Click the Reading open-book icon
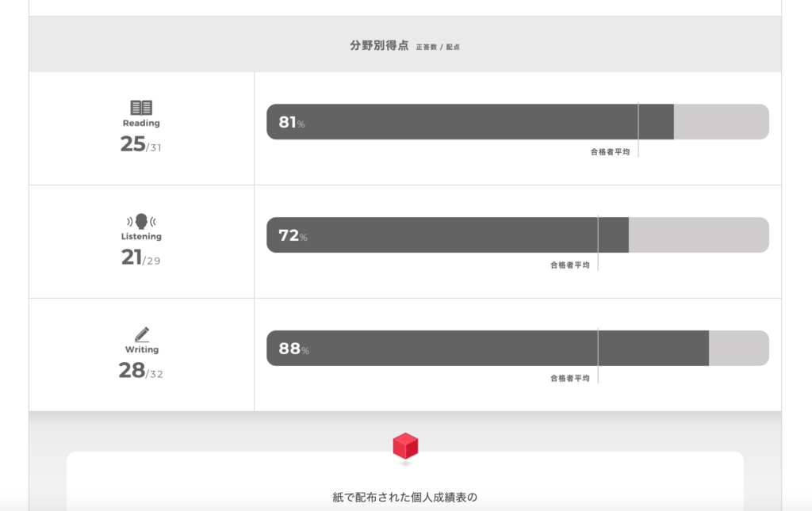 141,108
